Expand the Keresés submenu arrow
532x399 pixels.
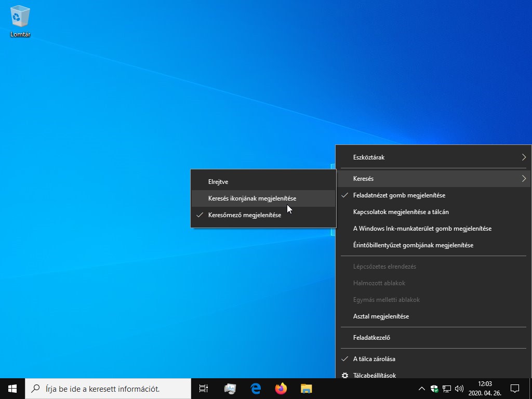tap(524, 179)
